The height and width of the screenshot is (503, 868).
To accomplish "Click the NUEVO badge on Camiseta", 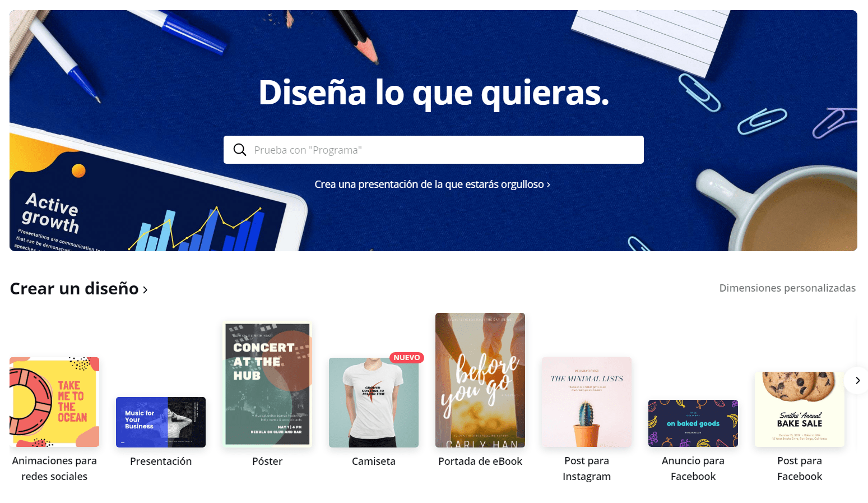I will [x=407, y=358].
